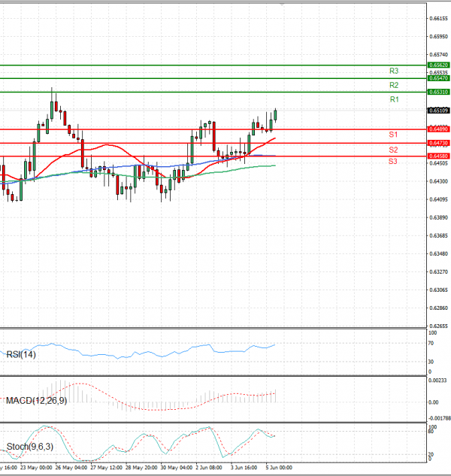Select the 0.64580 red price tag
451x476 pixels.
click(438, 156)
